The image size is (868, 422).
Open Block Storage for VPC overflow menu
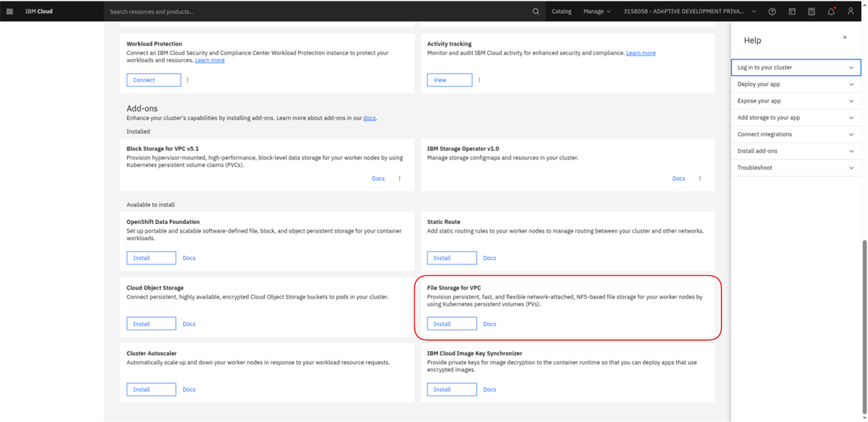[399, 178]
